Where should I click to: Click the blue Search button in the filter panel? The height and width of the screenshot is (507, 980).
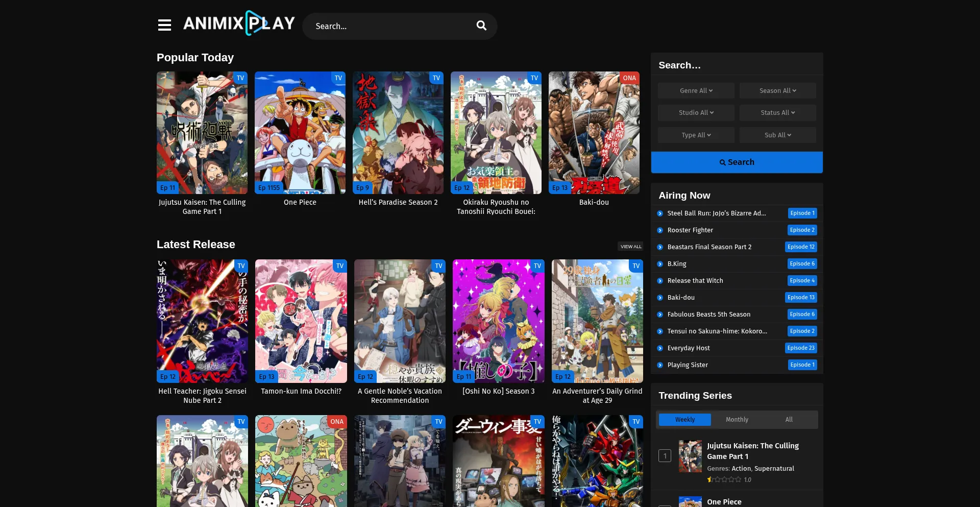(x=737, y=162)
